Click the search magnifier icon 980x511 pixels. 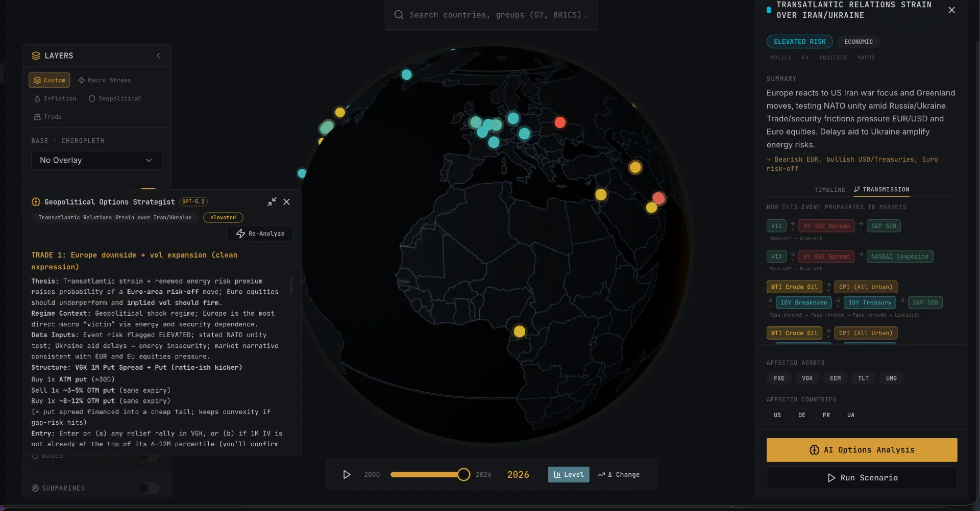399,15
